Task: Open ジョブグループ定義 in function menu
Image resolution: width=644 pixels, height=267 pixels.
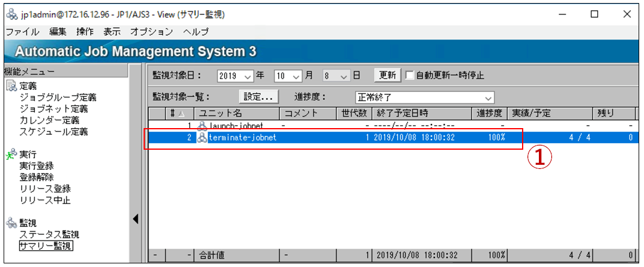Action: 58,98
